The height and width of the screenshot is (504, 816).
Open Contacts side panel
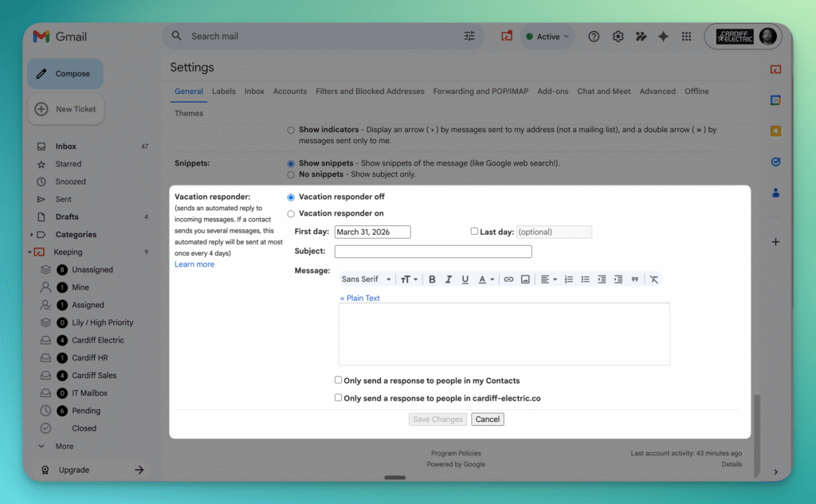point(775,193)
